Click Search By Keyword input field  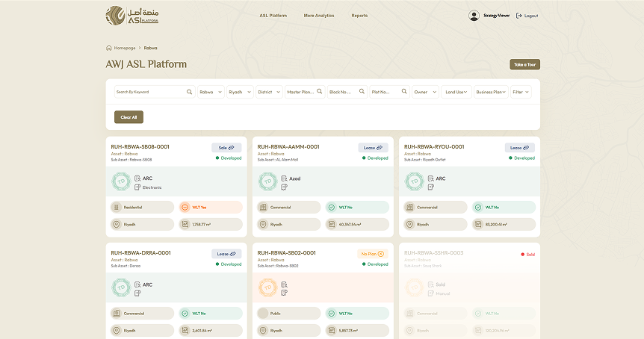coord(155,92)
